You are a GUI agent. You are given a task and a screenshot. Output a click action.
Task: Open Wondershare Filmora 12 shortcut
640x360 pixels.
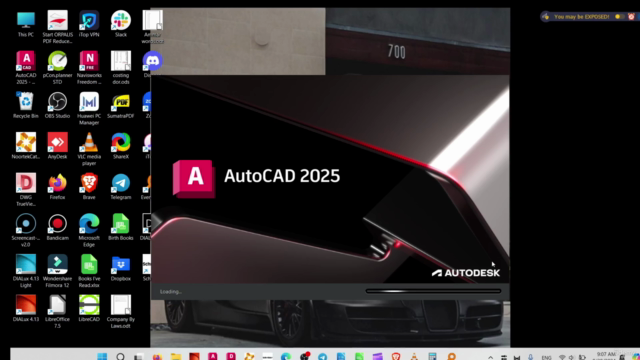point(58,271)
